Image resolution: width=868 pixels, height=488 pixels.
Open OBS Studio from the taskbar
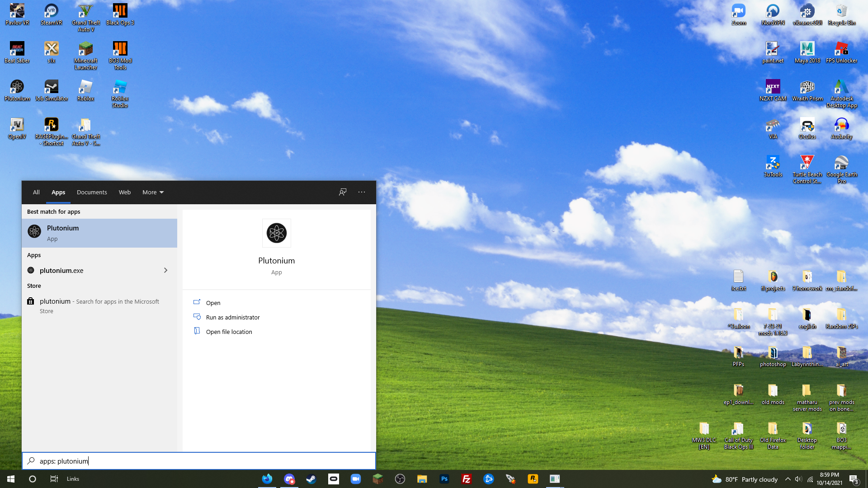pyautogui.click(x=400, y=479)
